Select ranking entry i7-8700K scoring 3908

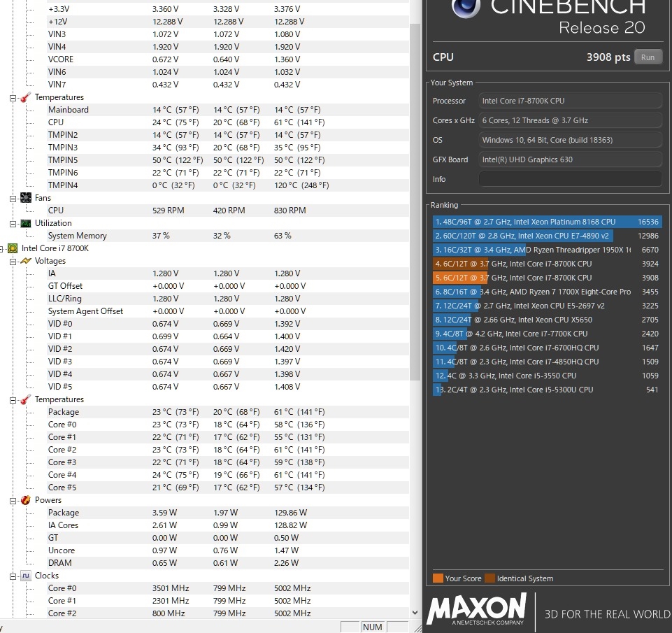click(x=548, y=278)
